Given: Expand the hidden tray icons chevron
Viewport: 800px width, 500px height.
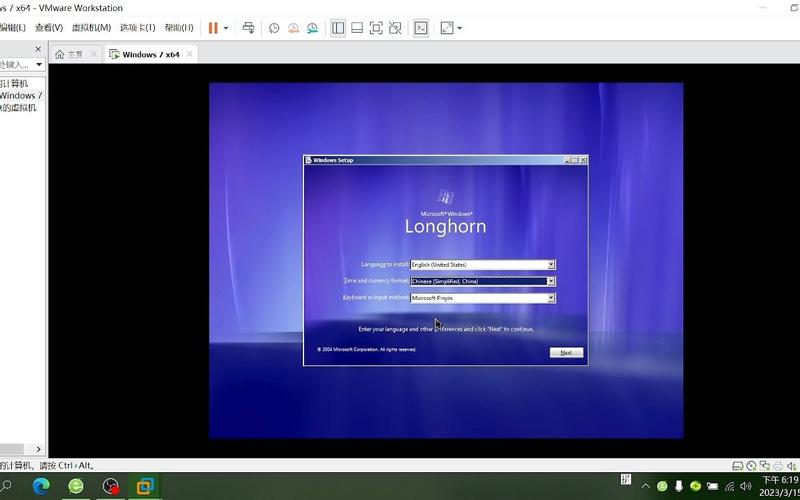Looking at the screenshot, I should (645, 486).
